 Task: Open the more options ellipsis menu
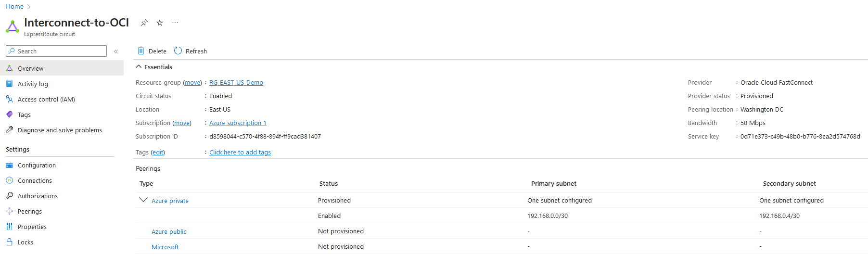[x=175, y=23]
